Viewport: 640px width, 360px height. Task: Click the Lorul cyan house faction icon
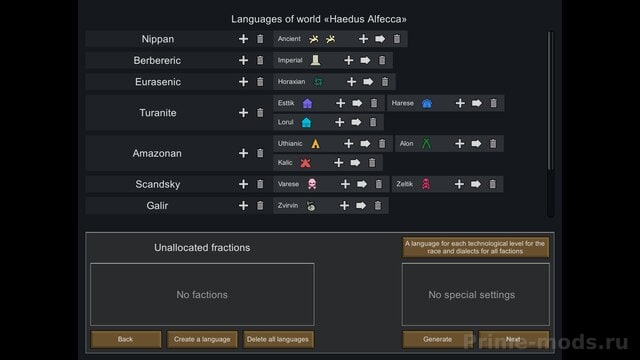[306, 122]
